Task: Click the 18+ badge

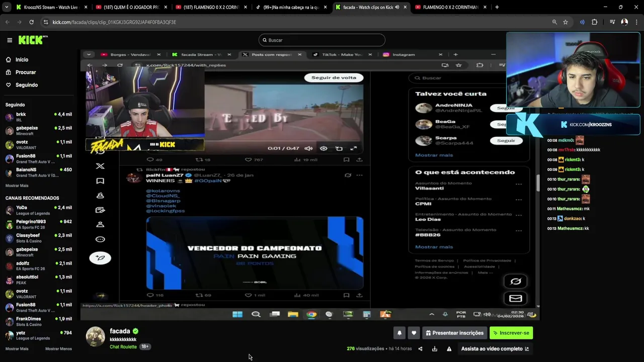Action: 145,346
